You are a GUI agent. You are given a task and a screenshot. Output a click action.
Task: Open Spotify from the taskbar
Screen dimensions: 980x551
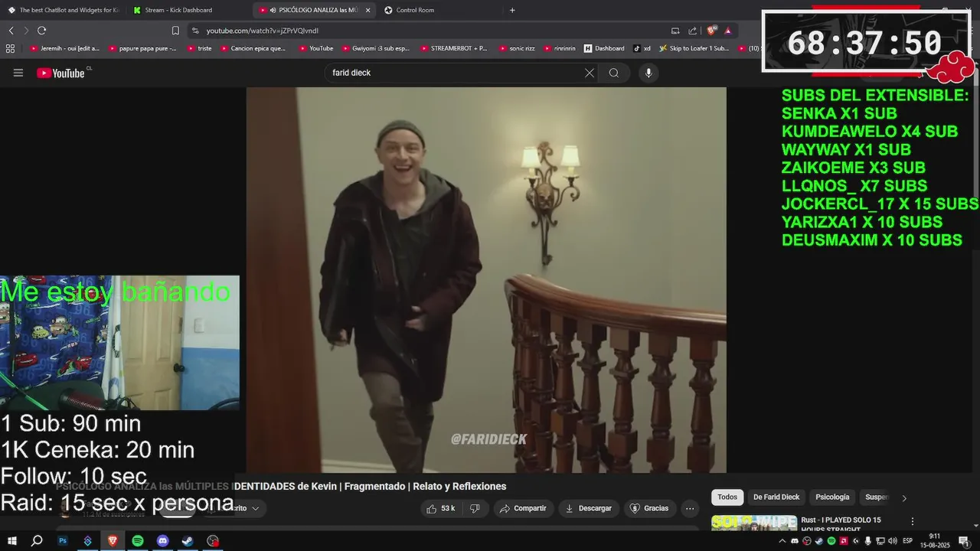tap(138, 540)
